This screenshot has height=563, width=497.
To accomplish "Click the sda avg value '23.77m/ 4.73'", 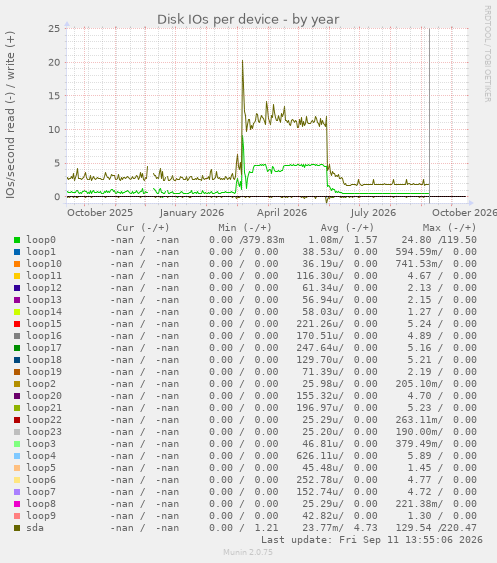I will pyautogui.click(x=340, y=528).
